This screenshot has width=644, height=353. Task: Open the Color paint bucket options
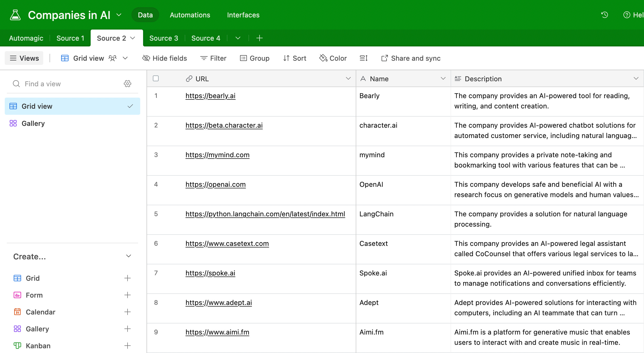(333, 58)
